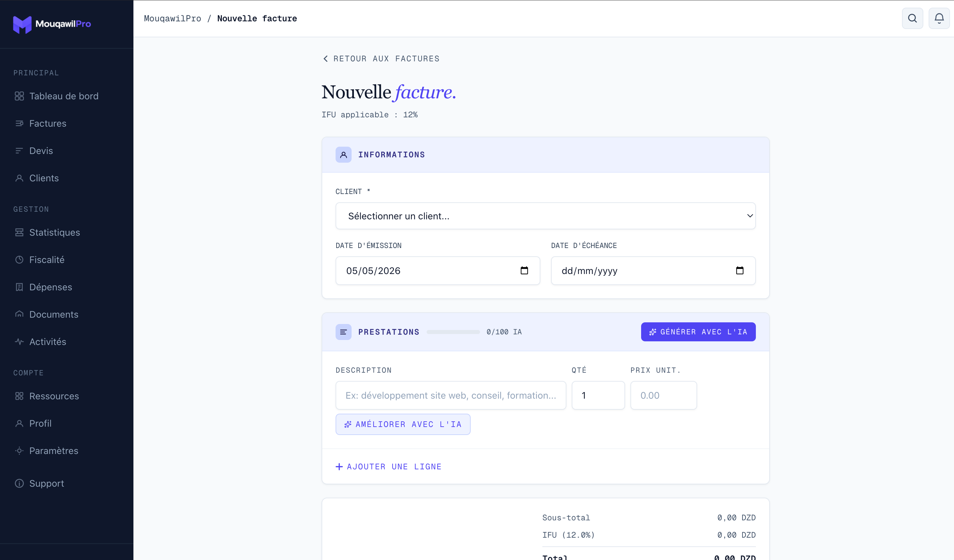Click the MouqawilPro logo icon
Image resolution: width=954 pixels, height=560 pixels.
click(x=22, y=24)
